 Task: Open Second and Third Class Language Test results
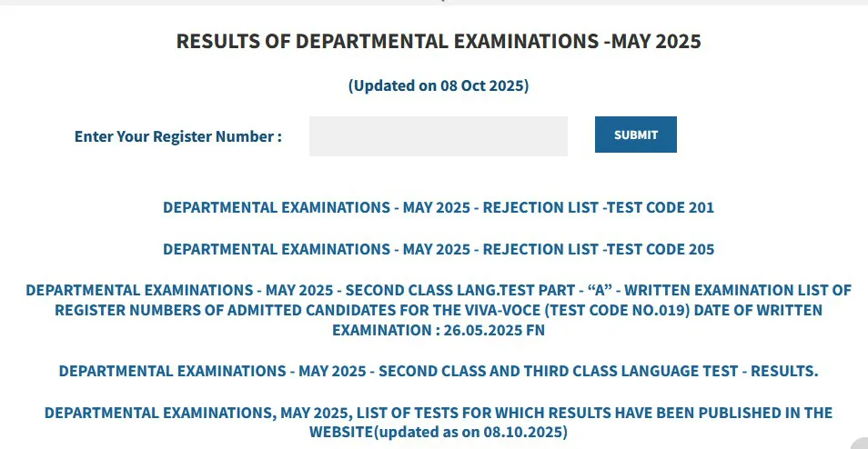click(x=438, y=371)
